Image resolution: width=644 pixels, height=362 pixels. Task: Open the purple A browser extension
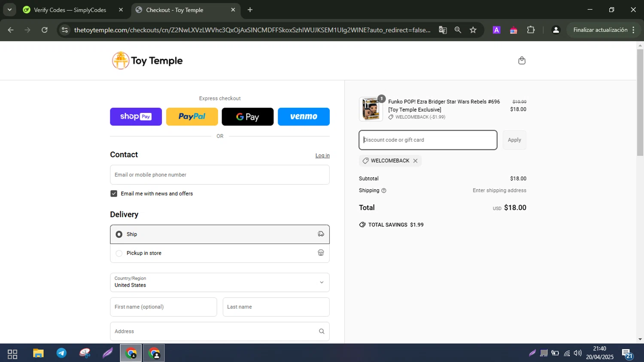[497, 30]
